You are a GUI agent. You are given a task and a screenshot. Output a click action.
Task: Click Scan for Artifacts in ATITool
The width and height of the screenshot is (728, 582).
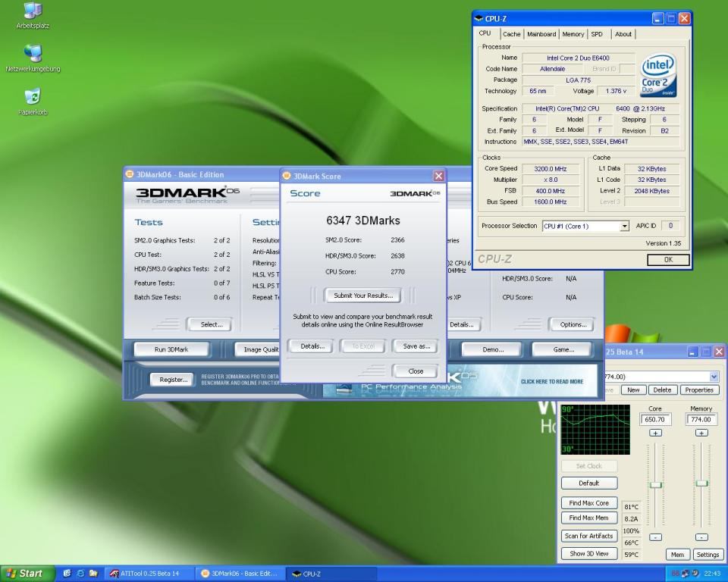[x=588, y=536]
